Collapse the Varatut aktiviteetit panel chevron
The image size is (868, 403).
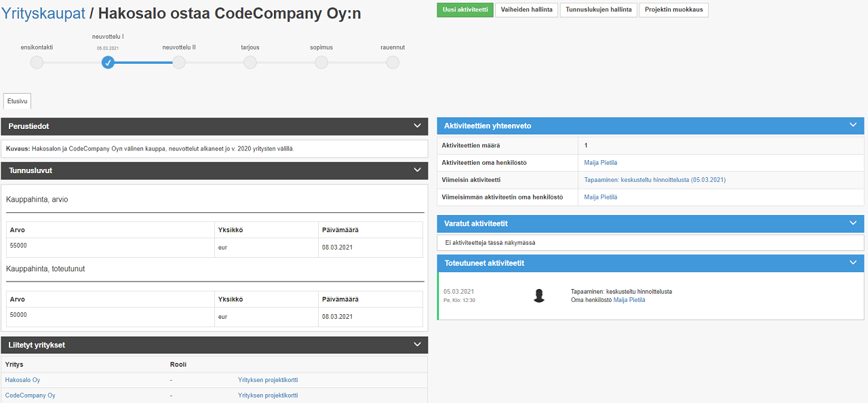853,223
